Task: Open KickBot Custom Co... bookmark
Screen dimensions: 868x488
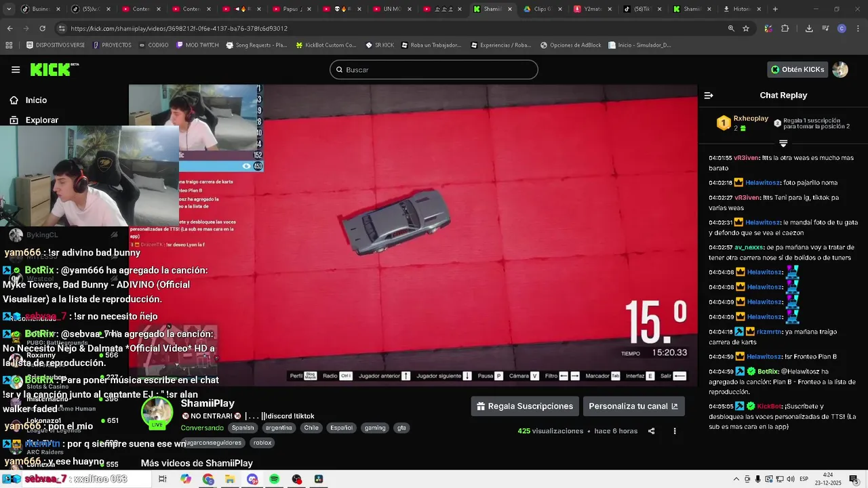Action: 325,45
